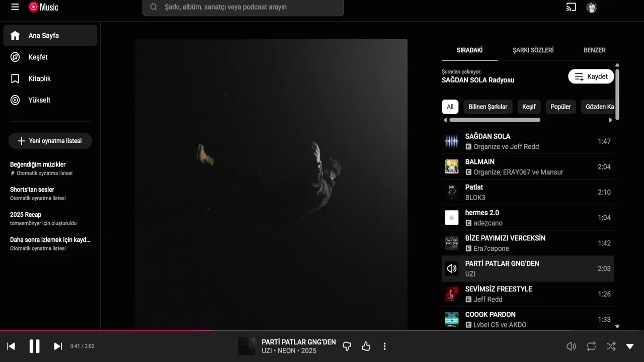Play BİZE PAYIMIZI VERCEKSİN track
Image resolution: width=644 pixels, height=362 pixels.
pyautogui.click(x=528, y=243)
